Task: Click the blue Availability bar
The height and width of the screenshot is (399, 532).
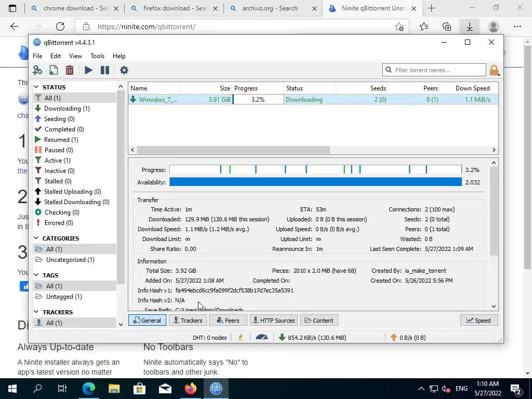Action: tap(315, 182)
